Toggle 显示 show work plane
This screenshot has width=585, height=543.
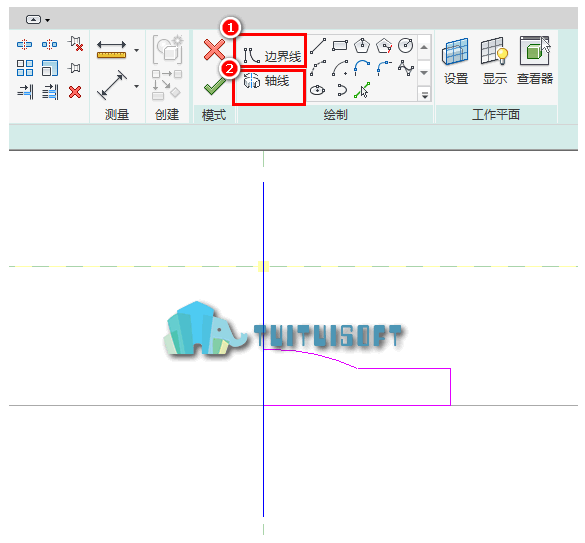495,61
